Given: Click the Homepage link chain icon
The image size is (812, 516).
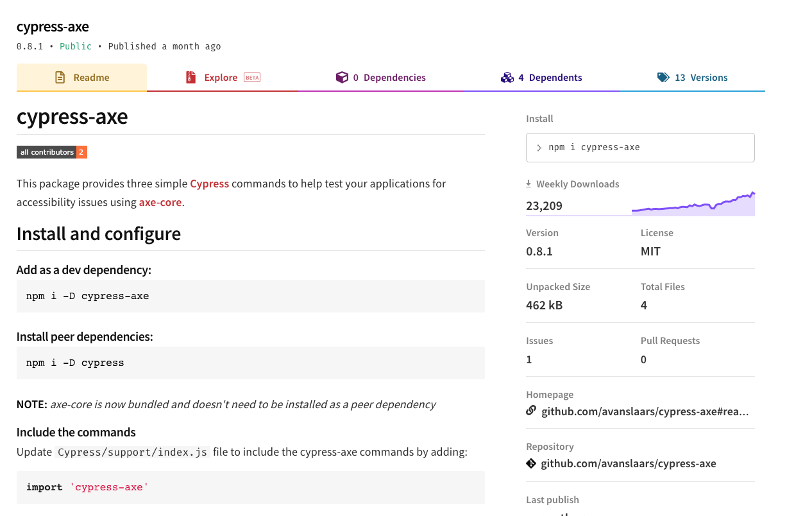Looking at the screenshot, I should pos(531,410).
